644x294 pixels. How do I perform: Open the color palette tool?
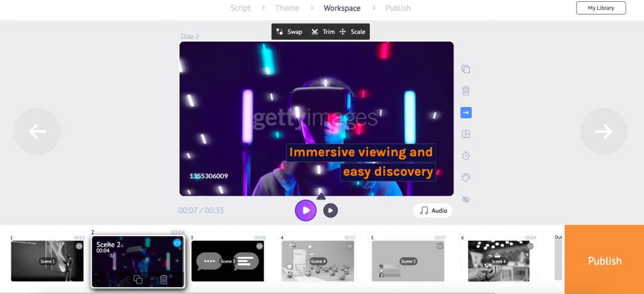[x=466, y=178]
